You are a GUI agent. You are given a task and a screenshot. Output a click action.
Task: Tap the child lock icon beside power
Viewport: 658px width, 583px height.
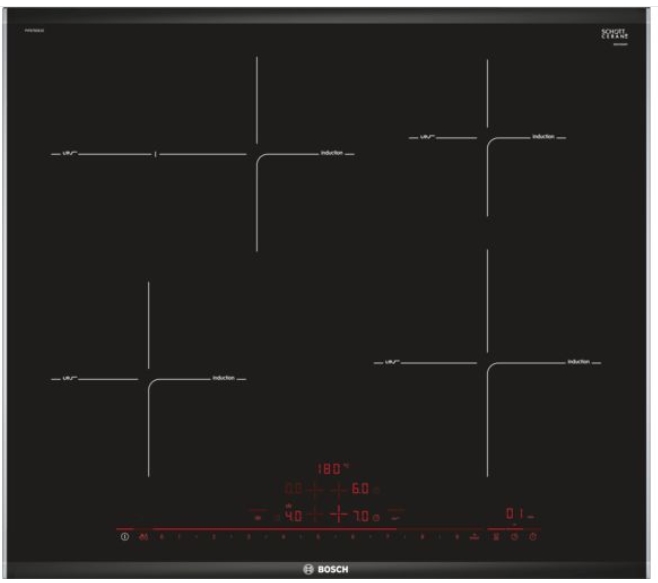(x=143, y=538)
